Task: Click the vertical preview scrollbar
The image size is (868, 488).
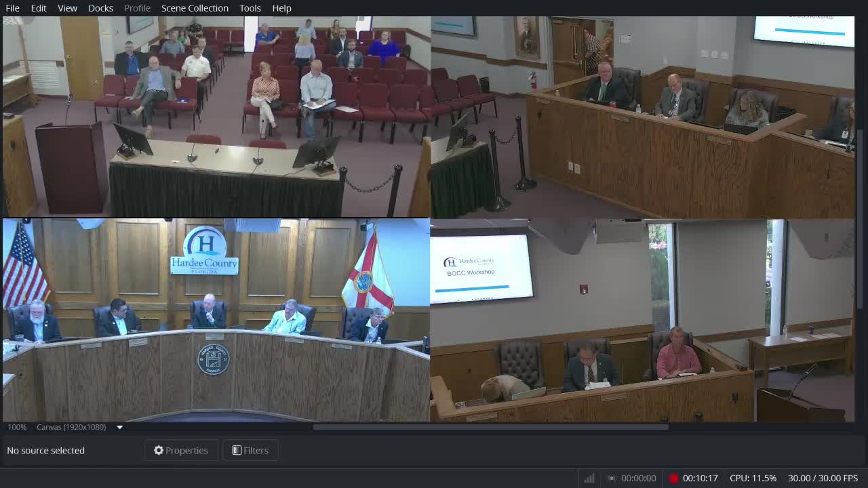Action: (859, 218)
